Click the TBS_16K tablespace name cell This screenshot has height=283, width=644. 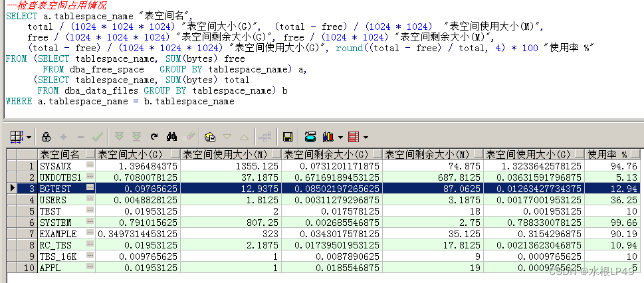66,256
